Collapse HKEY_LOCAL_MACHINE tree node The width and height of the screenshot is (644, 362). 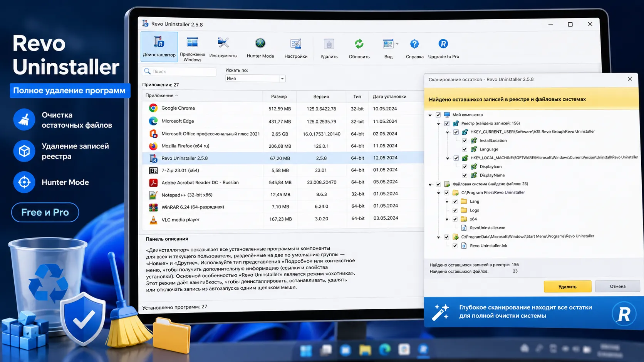click(448, 158)
